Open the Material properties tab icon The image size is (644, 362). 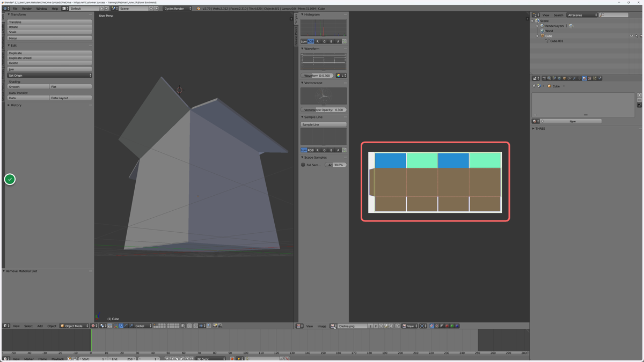[x=584, y=78]
